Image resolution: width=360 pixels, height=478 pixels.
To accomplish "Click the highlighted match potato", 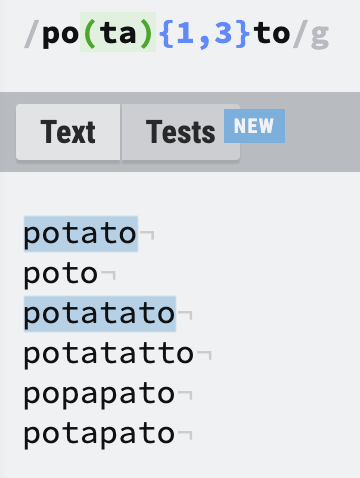I will tap(81, 234).
